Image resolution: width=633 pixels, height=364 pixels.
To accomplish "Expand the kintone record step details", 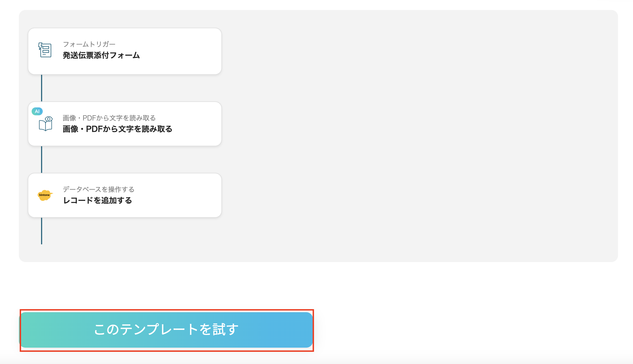I will coord(125,195).
